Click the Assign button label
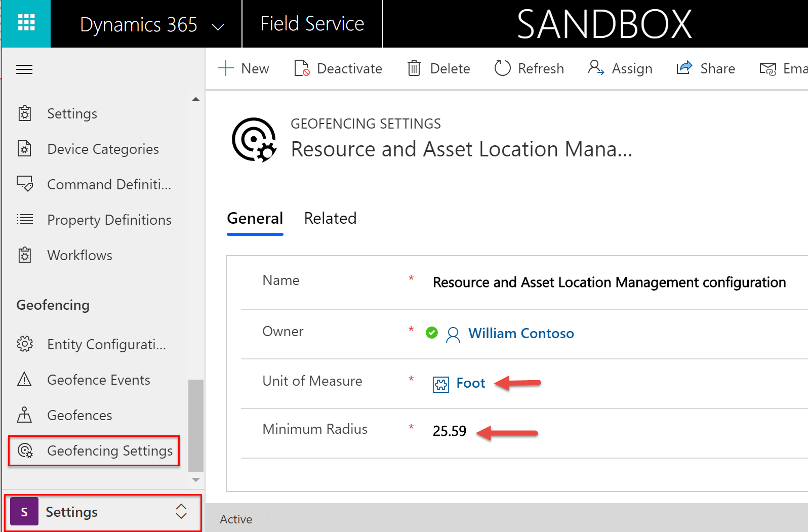Viewport: 808px width, 532px height. (x=632, y=69)
